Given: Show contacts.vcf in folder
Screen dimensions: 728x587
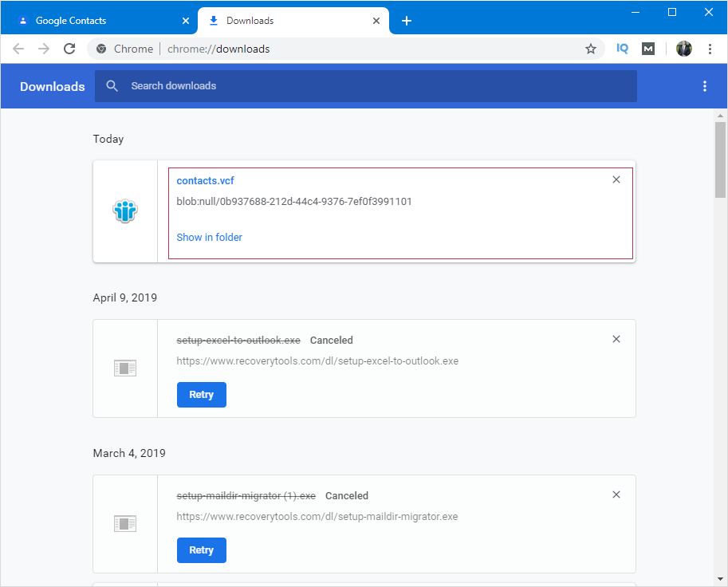Looking at the screenshot, I should [210, 238].
